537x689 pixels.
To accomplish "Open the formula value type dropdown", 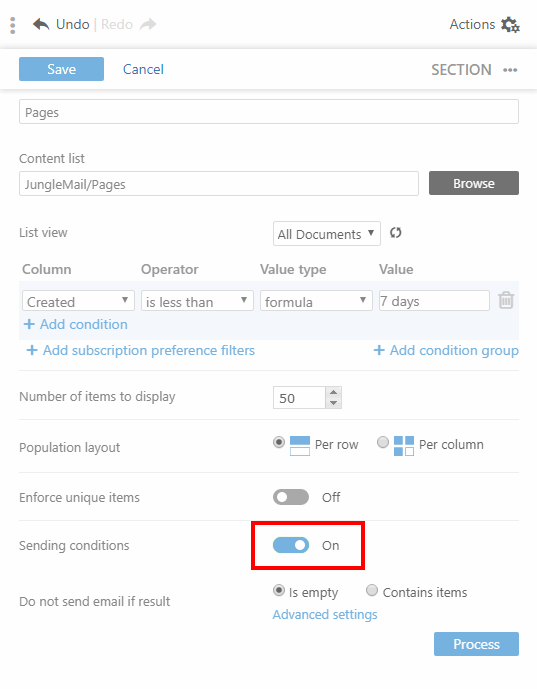I will click(316, 301).
